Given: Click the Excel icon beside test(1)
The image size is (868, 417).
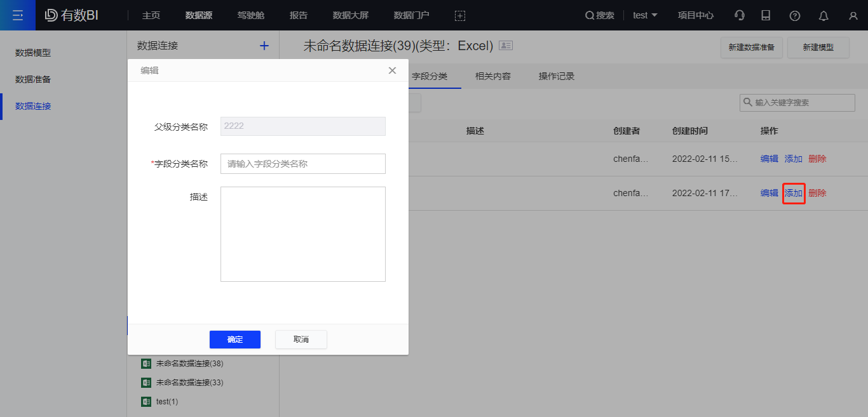Looking at the screenshot, I should [145, 401].
